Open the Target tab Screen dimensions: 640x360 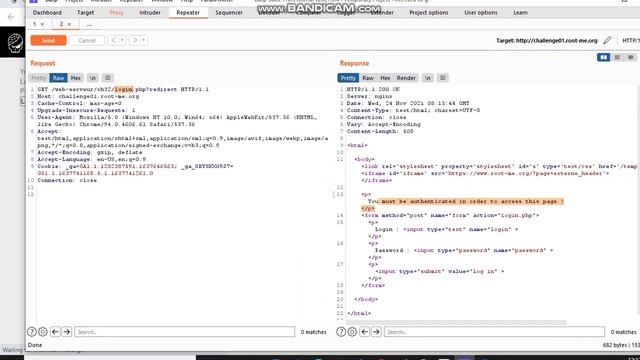click(x=85, y=13)
